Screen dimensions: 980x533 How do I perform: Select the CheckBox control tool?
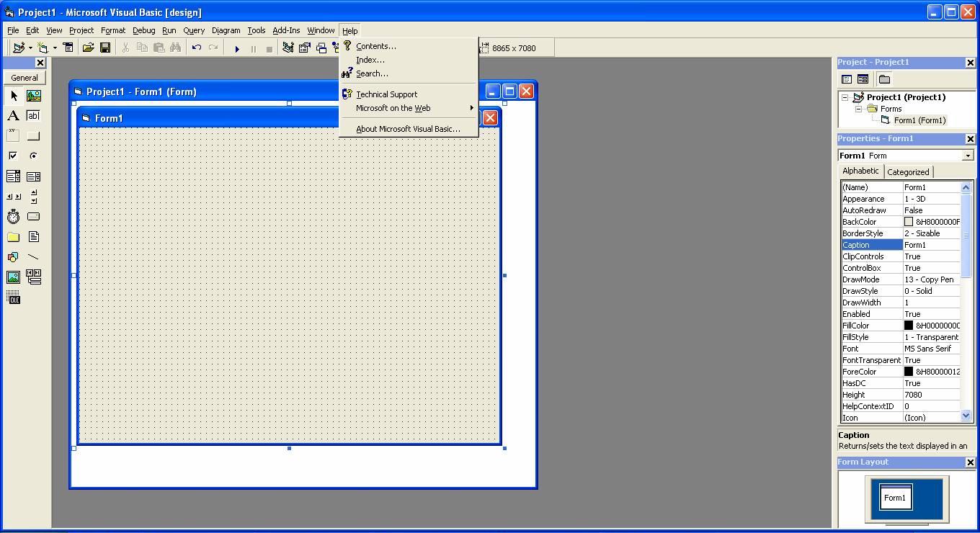coord(13,156)
